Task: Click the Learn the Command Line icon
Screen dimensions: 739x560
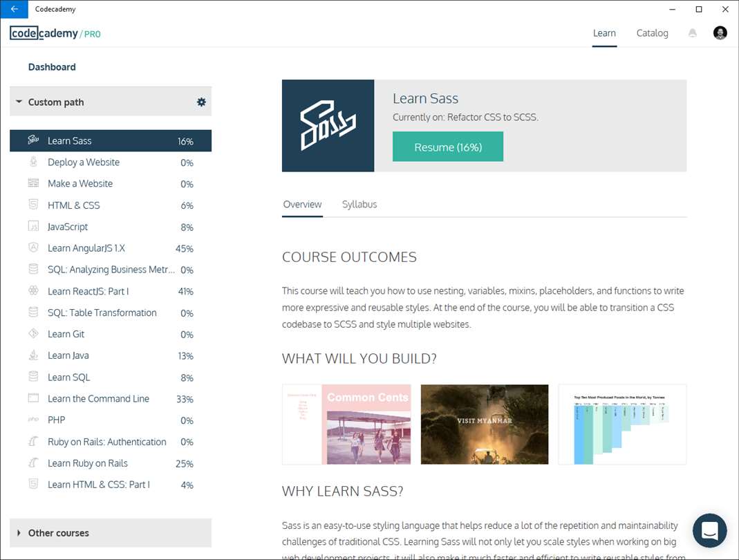Action: (x=33, y=398)
